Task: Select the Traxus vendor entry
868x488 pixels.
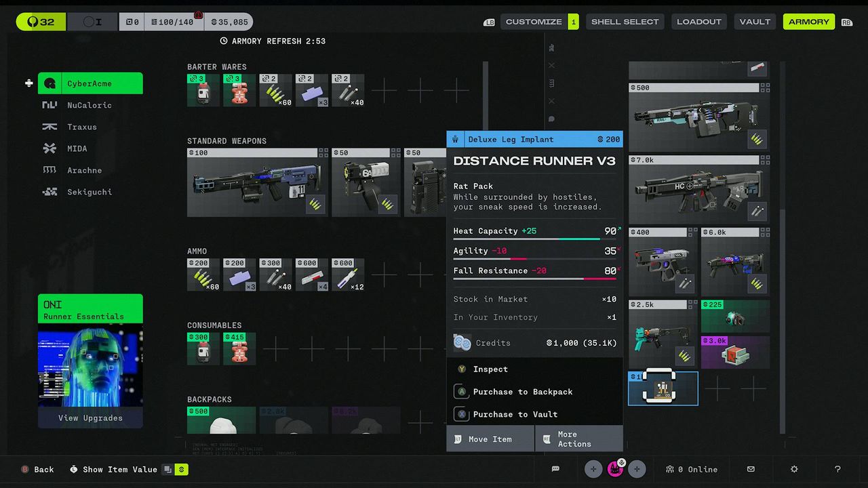Action: point(81,127)
